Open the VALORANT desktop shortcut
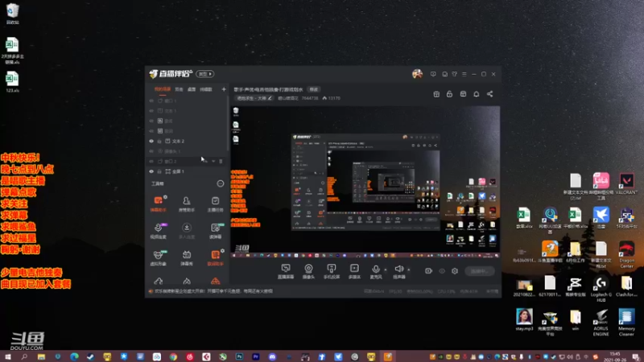 626,184
